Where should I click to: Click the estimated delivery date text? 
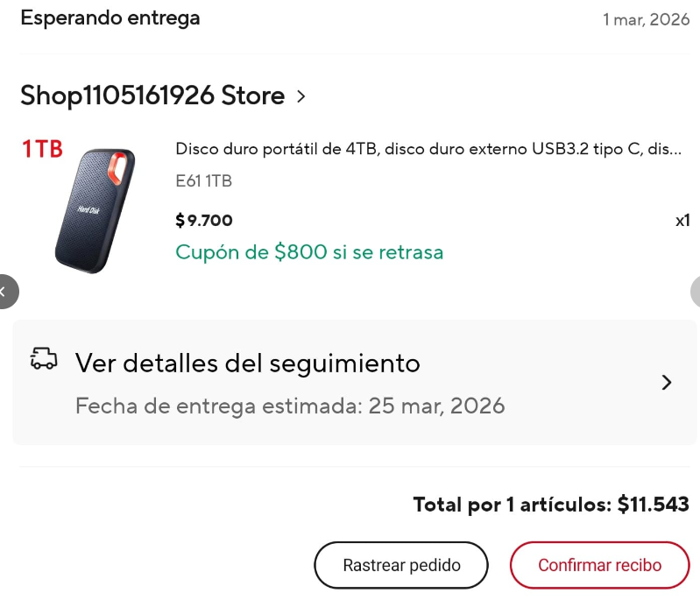point(290,406)
